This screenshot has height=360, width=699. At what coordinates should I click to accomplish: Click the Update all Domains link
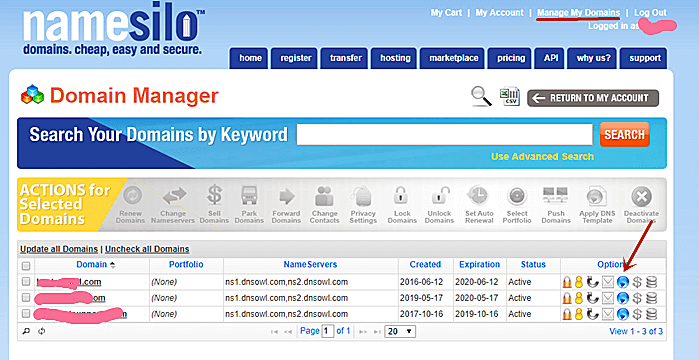click(x=59, y=249)
